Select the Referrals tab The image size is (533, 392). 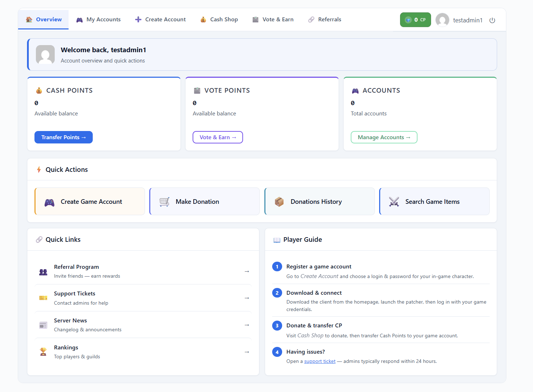coord(325,20)
